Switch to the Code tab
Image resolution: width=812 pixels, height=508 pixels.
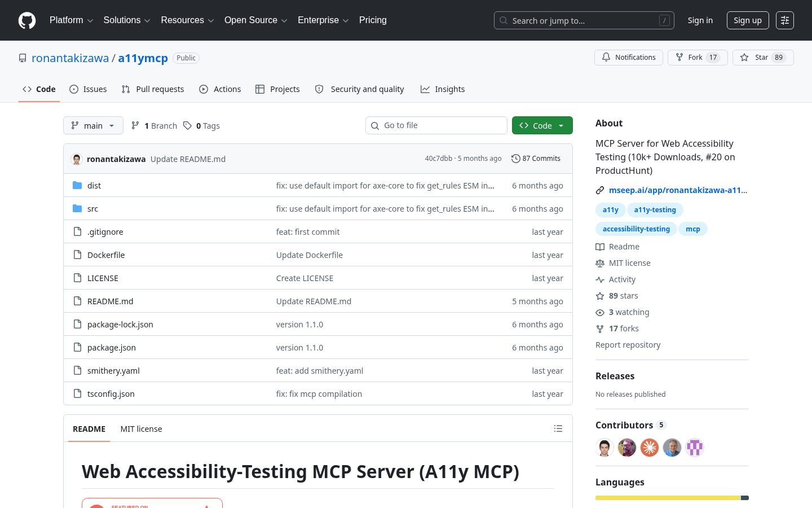click(39, 89)
